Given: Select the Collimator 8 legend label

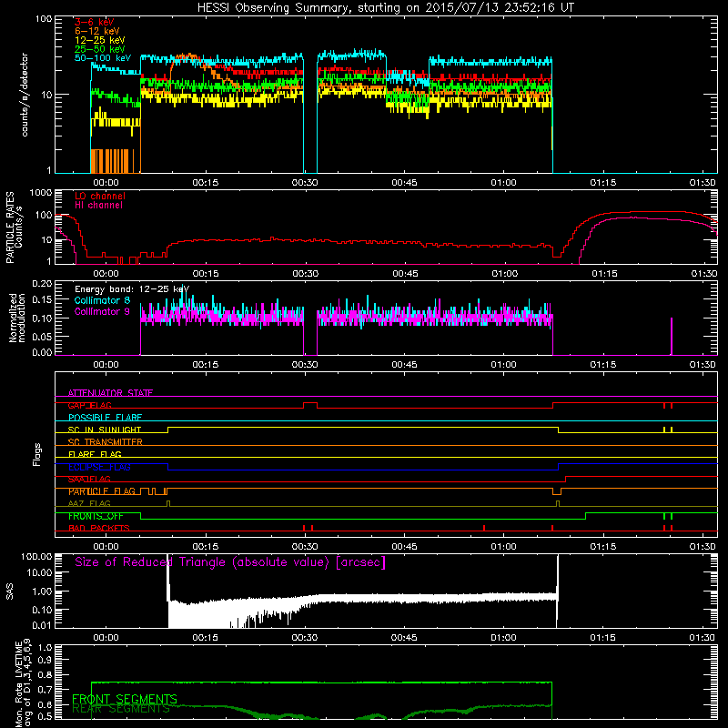Looking at the screenshot, I should point(102,300).
